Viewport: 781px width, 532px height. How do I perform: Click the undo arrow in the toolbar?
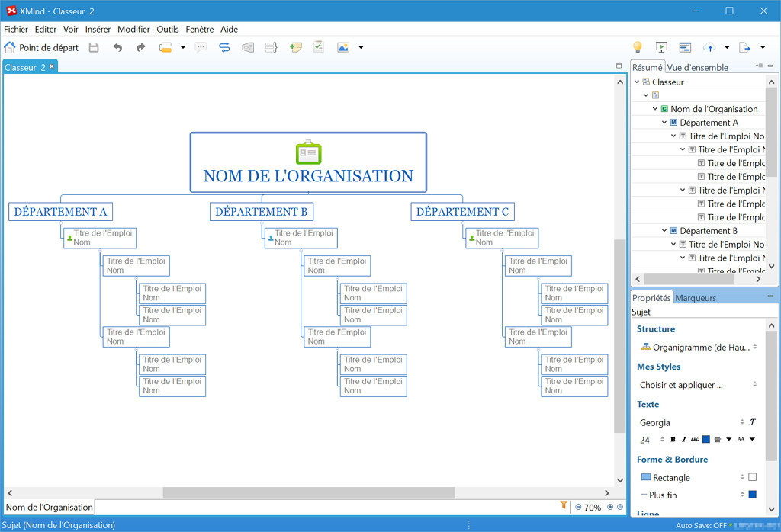coord(117,47)
